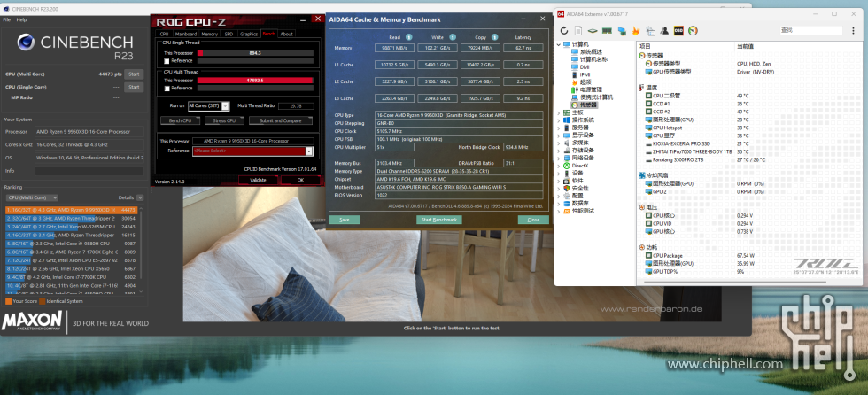Start Cinebench CPU Single Core test

(x=134, y=87)
